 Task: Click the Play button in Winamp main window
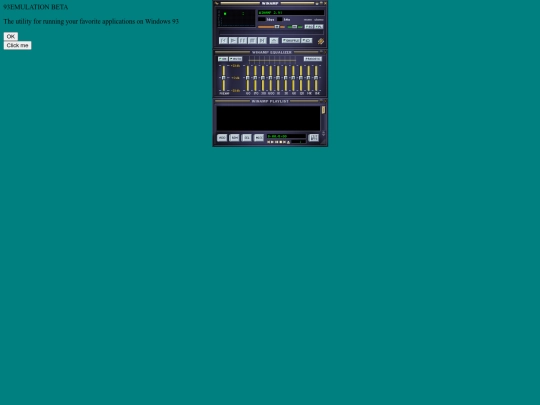pos(233,41)
